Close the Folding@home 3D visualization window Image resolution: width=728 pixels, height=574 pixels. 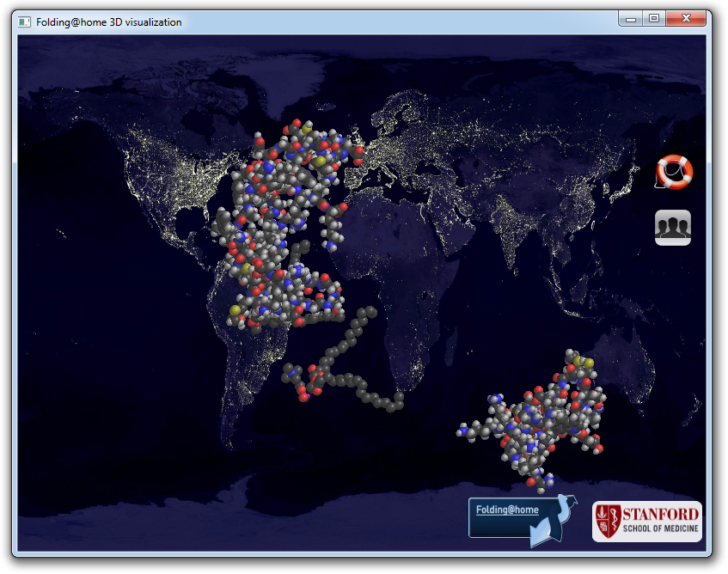687,19
